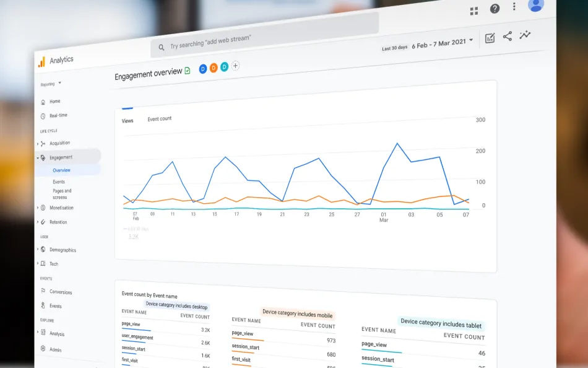This screenshot has width=588, height=368.
Task: Toggle the orange D comparison chip
Action: click(x=213, y=68)
